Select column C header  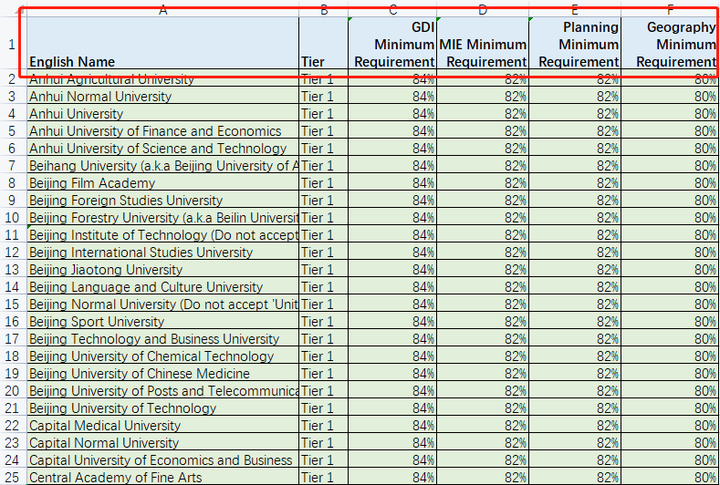coord(392,10)
